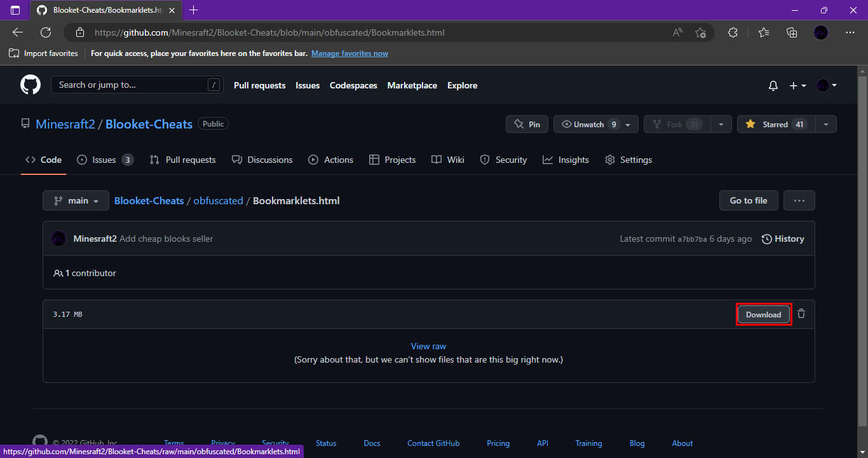The image size is (868, 458).
Task: Click the Starred button
Action: point(775,124)
